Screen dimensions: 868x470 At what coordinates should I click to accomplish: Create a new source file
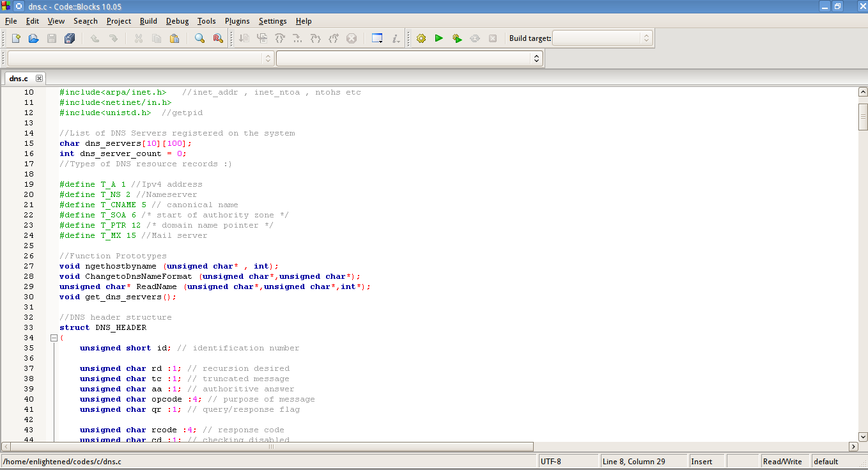tap(15, 38)
